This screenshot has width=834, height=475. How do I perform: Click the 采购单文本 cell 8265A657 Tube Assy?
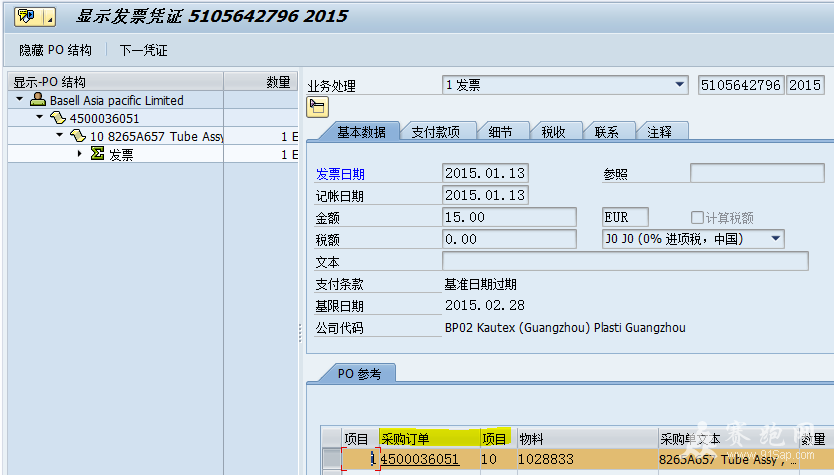click(728, 459)
